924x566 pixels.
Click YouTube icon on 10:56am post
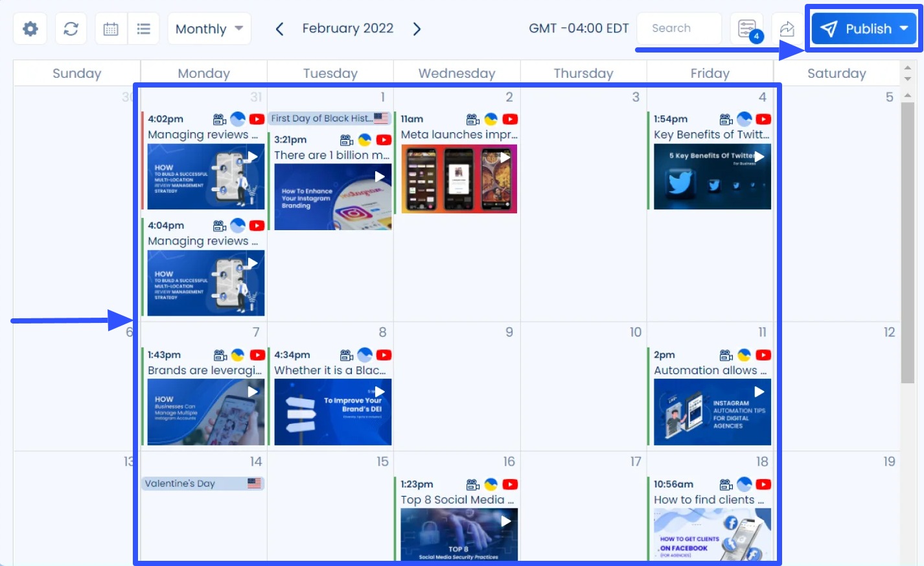(763, 484)
